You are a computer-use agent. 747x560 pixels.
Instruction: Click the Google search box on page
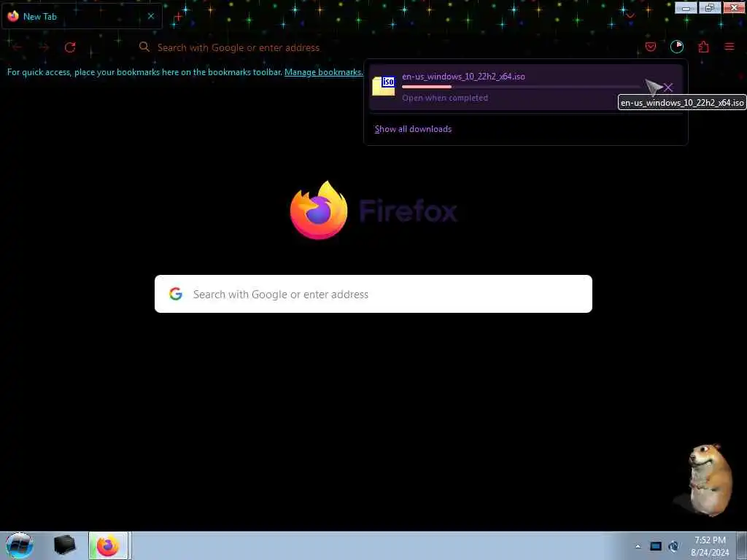click(x=373, y=294)
